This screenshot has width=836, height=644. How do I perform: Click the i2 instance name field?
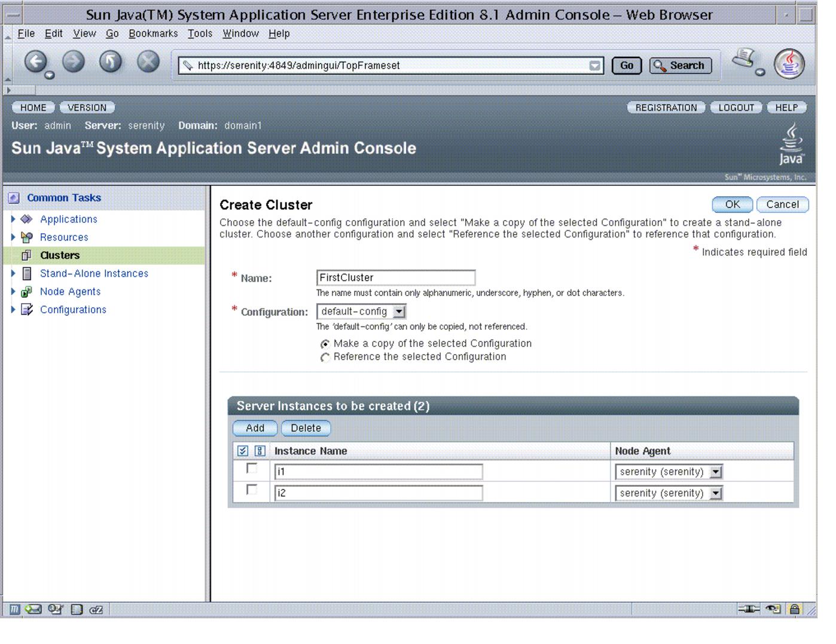(x=379, y=493)
